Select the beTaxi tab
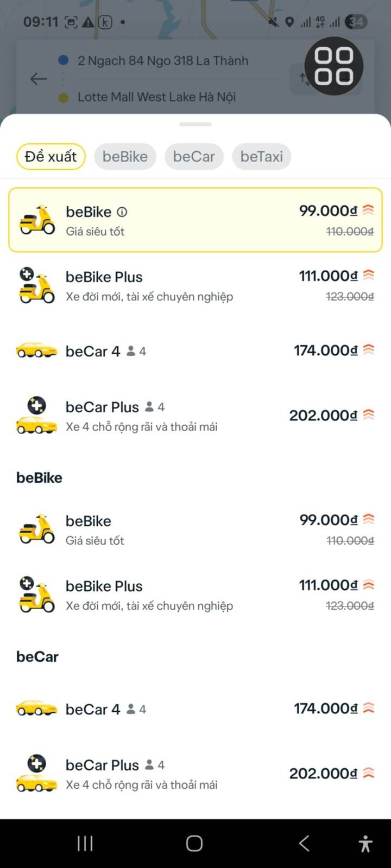 [261, 157]
